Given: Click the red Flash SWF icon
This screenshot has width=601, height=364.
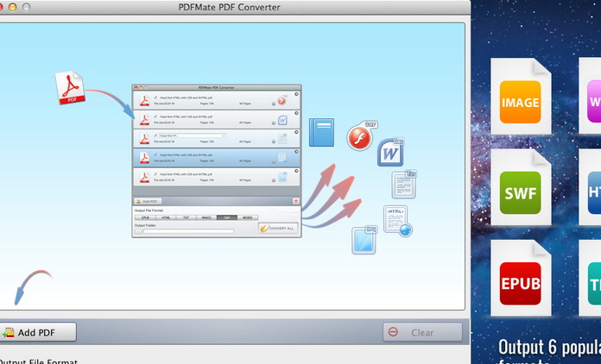Looking at the screenshot, I should (x=361, y=136).
